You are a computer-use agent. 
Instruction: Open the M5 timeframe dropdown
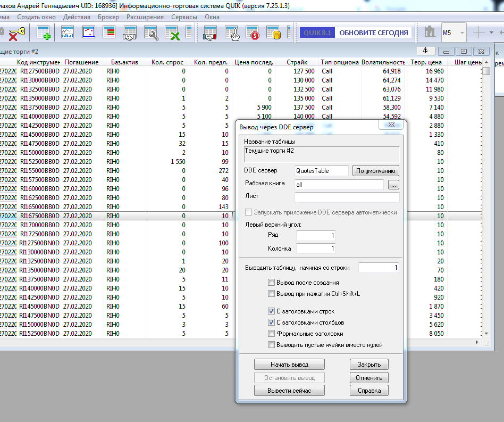[461, 33]
